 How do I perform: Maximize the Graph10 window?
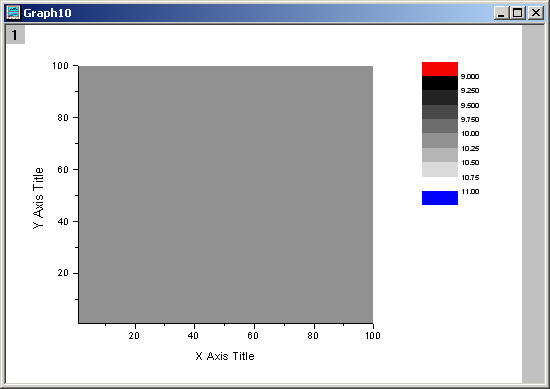(x=517, y=13)
